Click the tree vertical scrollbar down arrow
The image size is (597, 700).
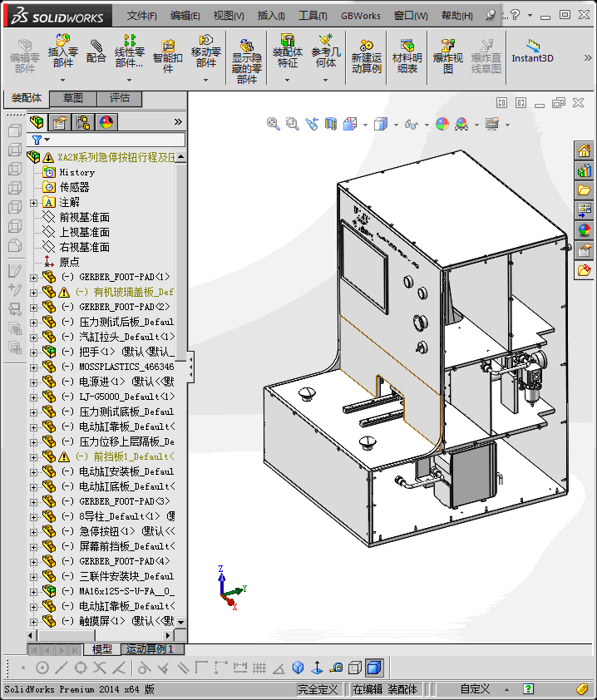[180, 622]
